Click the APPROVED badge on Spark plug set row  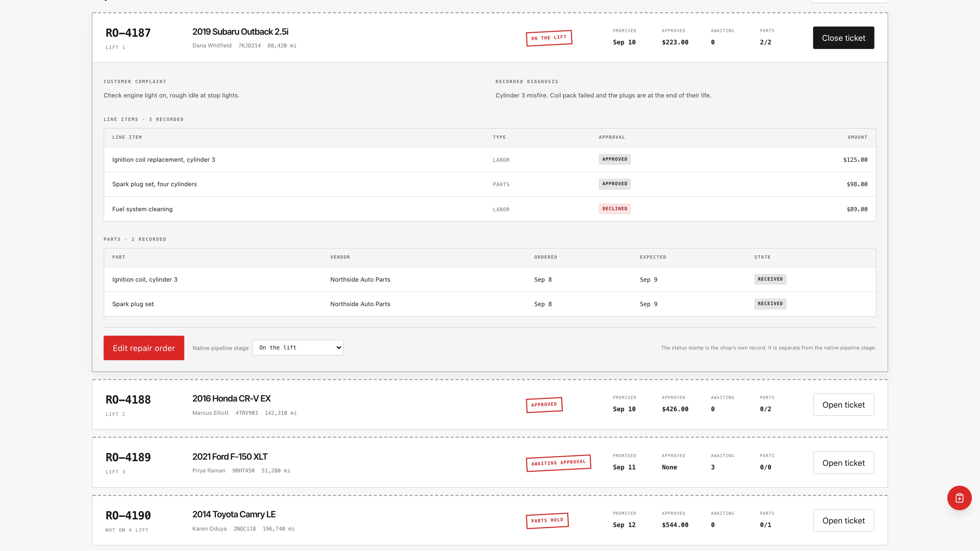(x=614, y=184)
